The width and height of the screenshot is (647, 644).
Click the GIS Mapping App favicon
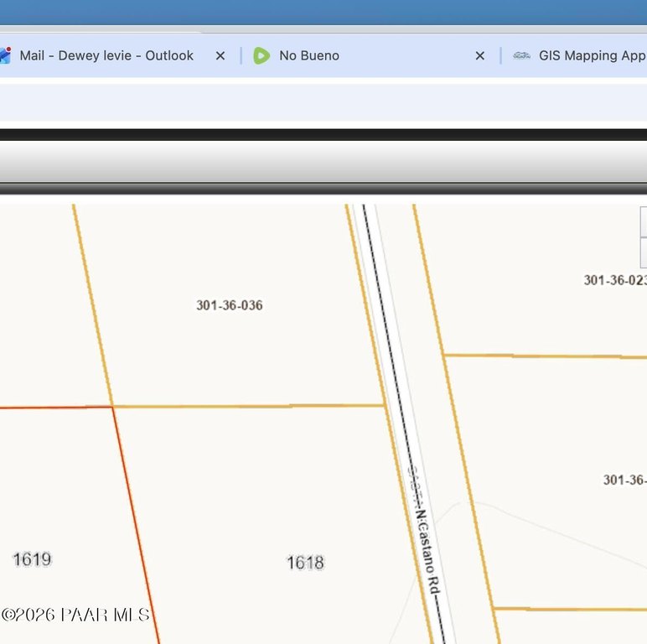(x=521, y=55)
